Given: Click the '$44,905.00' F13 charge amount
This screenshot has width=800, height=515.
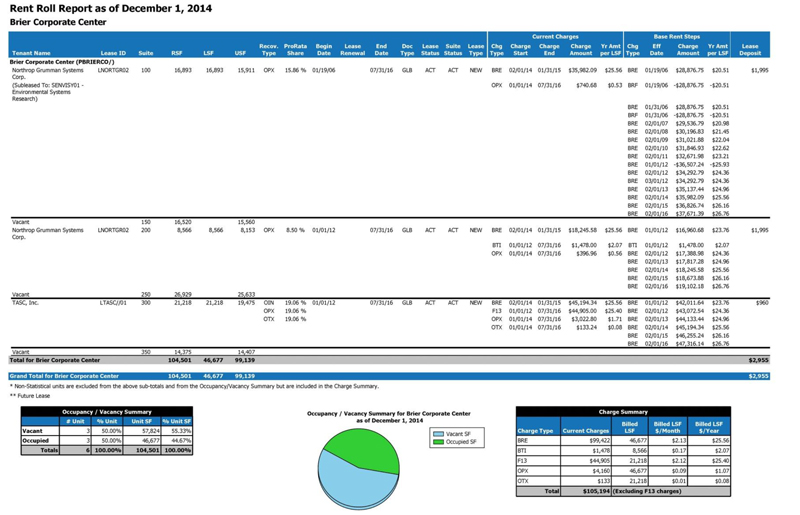Looking at the screenshot, I should coord(583,311).
